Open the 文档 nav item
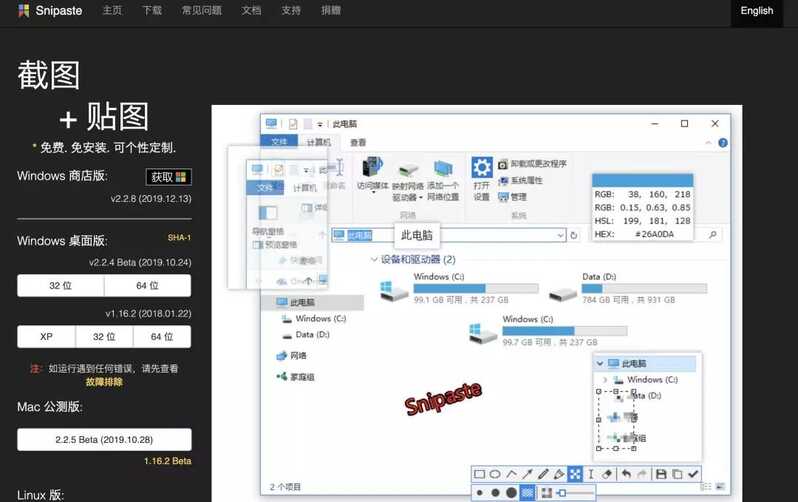 (x=251, y=10)
